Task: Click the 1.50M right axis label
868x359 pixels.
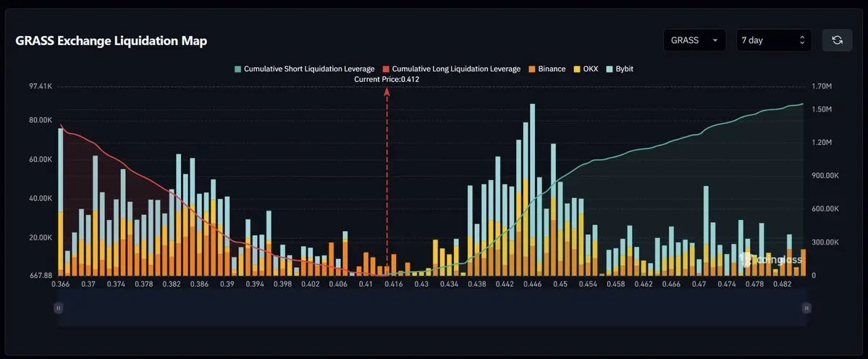Action: click(x=821, y=109)
